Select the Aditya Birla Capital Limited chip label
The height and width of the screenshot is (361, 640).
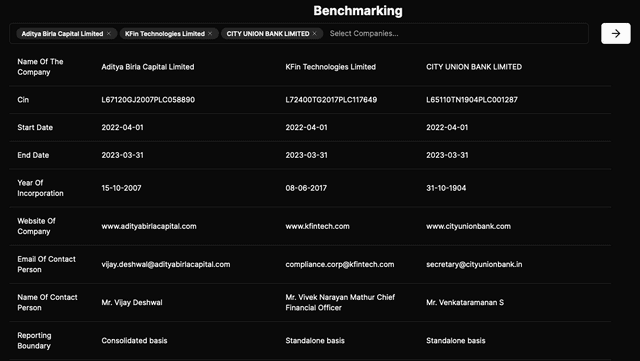click(62, 33)
